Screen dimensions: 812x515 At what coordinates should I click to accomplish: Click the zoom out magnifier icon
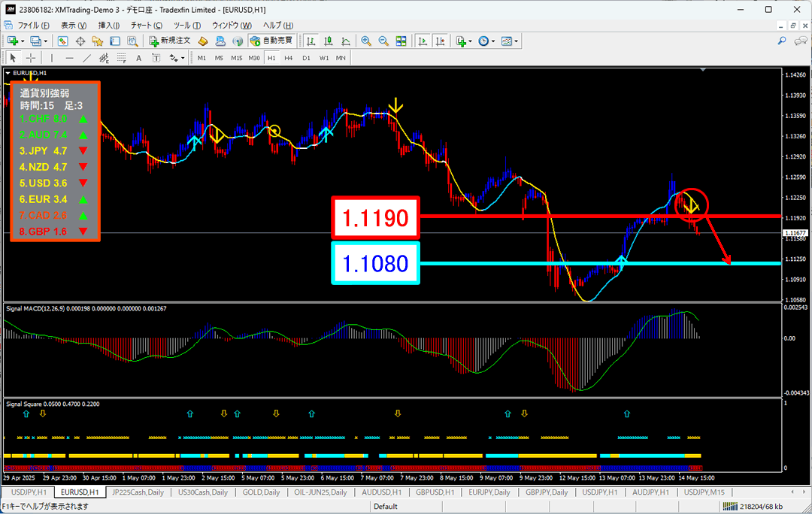pos(383,41)
